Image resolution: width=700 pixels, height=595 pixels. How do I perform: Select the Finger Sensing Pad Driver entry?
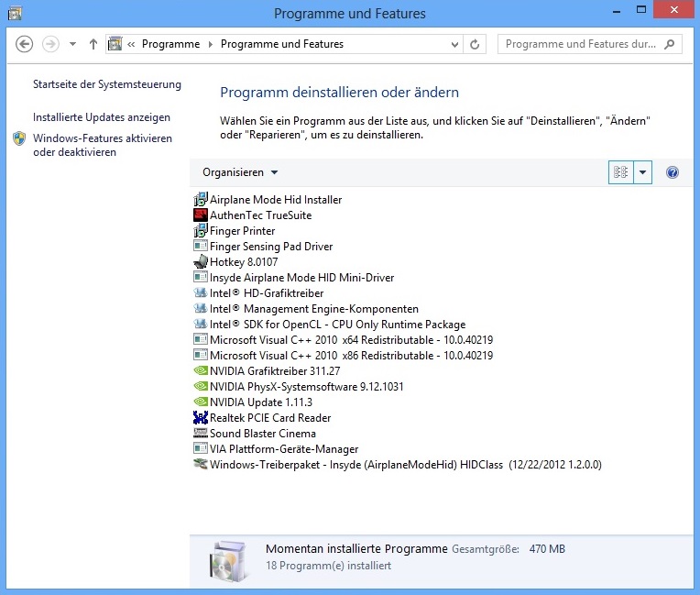click(x=271, y=246)
